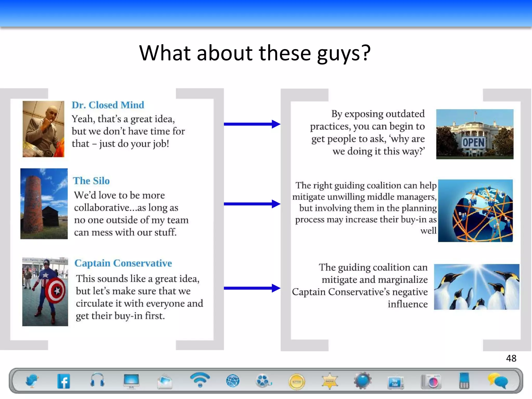The image size is (532, 399).
Task: Click the sheriff star badge icon
Action: pos(330,381)
